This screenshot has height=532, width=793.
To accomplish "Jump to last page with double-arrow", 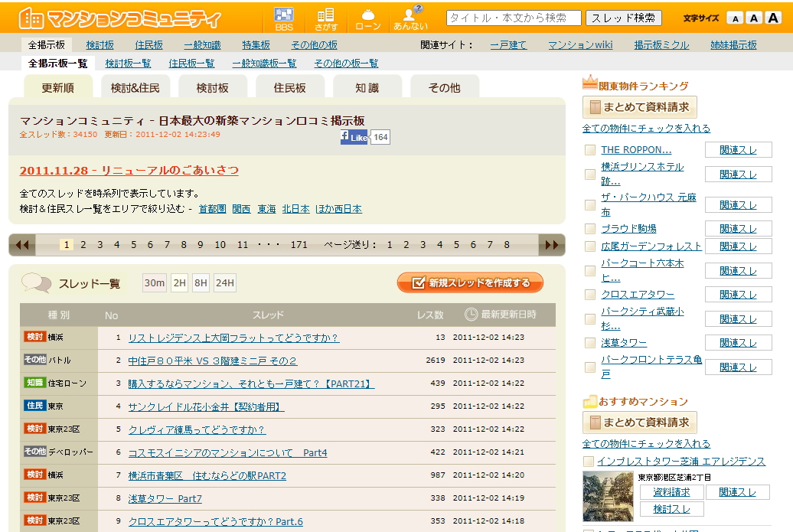I will (x=551, y=245).
